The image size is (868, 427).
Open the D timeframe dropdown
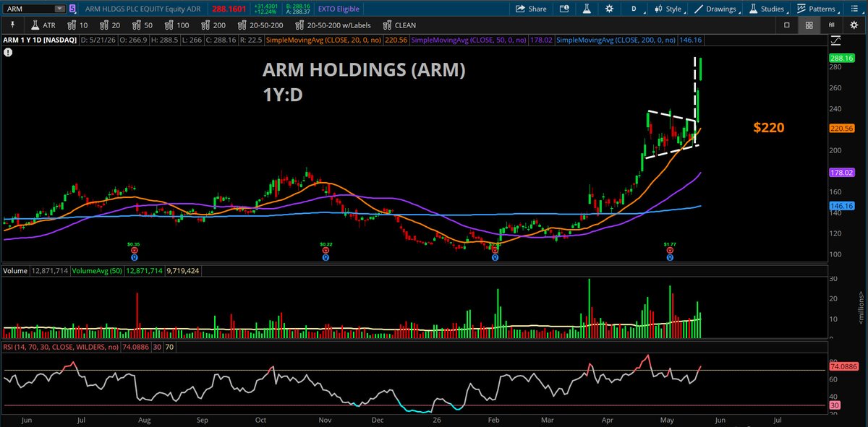[634, 9]
